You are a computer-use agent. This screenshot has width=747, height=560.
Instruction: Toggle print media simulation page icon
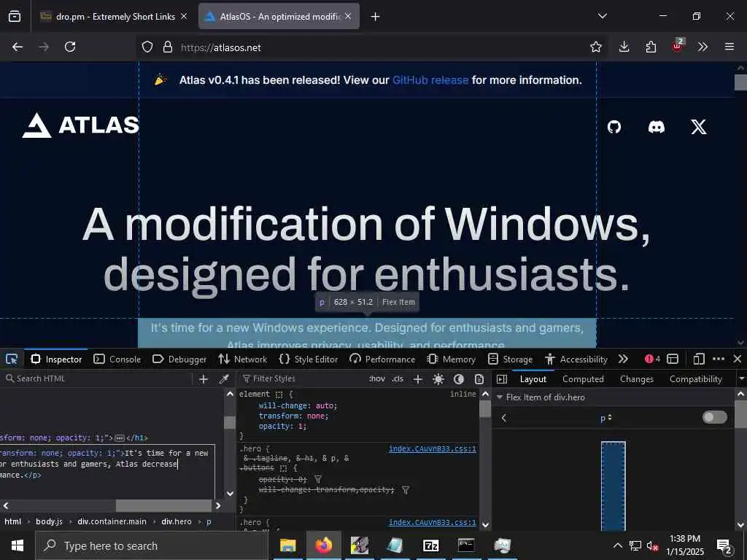coord(479,379)
